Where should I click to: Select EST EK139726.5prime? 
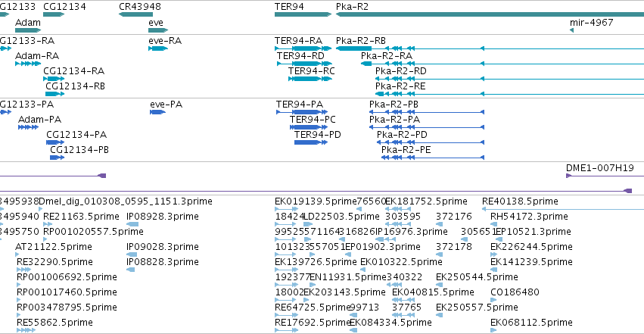(286, 270)
